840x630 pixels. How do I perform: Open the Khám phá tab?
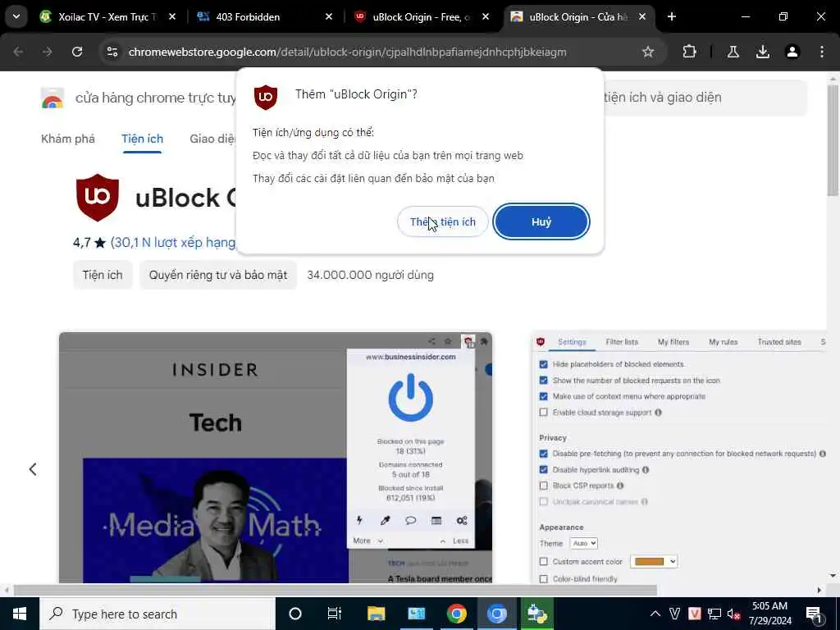tap(68, 139)
